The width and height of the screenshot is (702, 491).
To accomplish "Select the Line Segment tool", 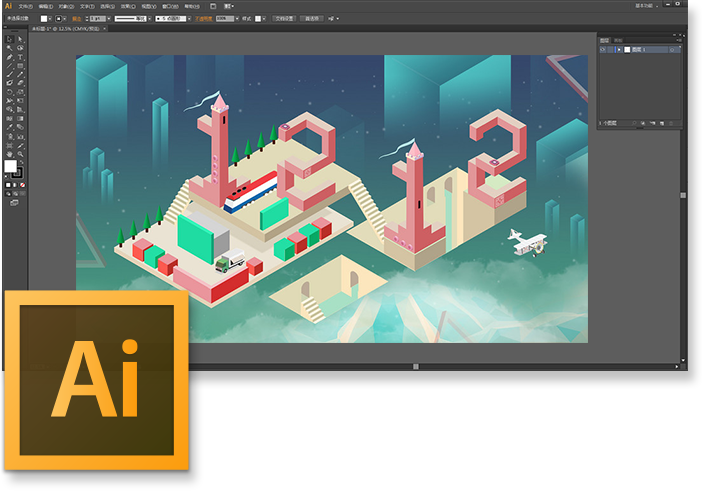I will [x=9, y=66].
